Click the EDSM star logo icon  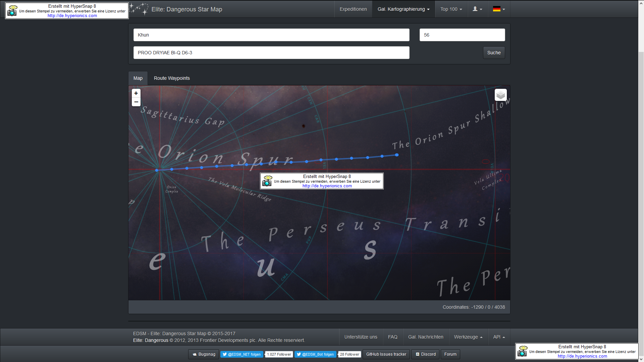[x=139, y=9]
